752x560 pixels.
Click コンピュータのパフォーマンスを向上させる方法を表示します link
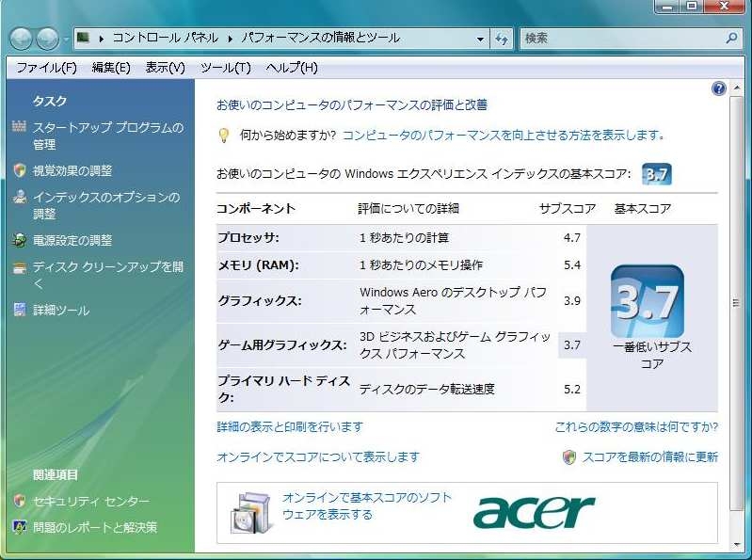point(504,136)
